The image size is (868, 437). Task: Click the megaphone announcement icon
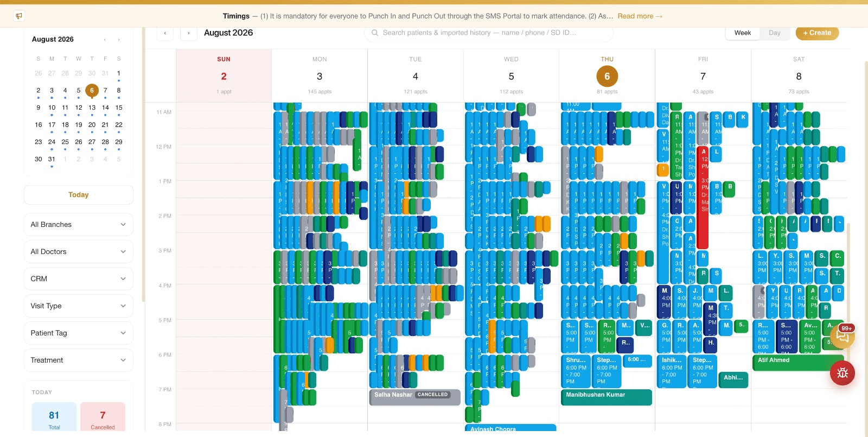click(19, 16)
